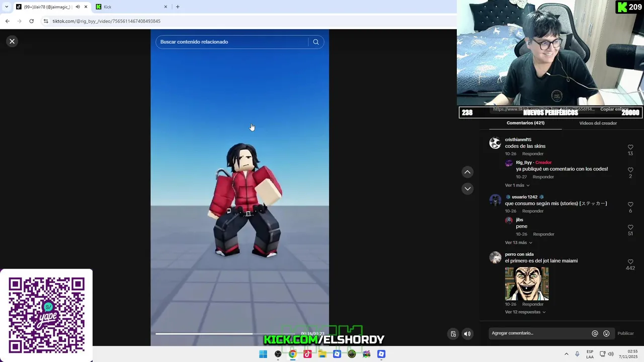Like jibs's reply heart
644x362 pixels.
tap(630, 227)
